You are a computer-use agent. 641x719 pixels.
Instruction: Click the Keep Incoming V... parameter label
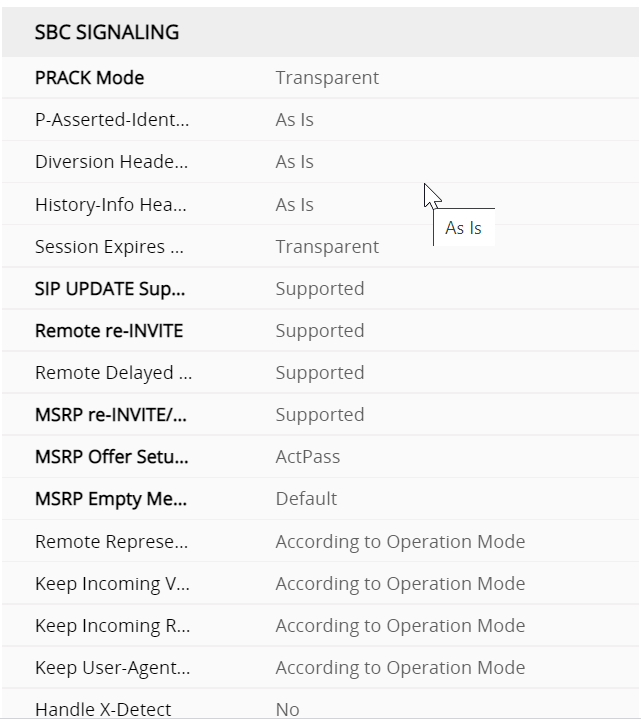[x=111, y=584]
